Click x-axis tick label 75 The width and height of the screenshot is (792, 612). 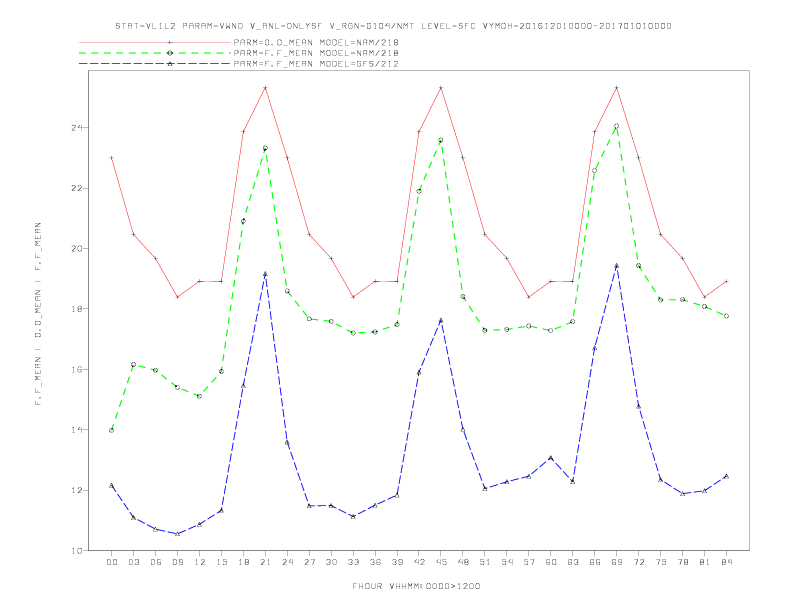pos(661,562)
